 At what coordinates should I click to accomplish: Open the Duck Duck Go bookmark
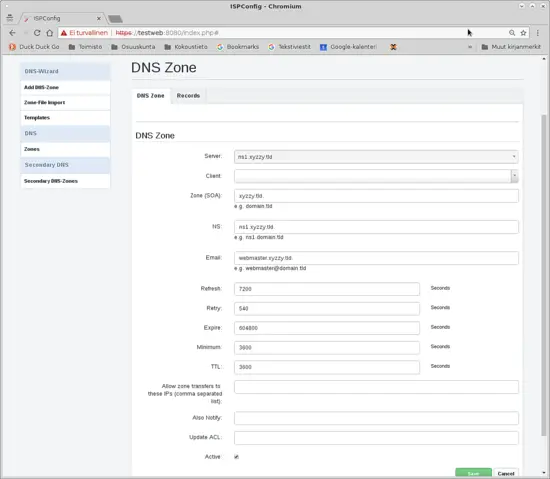34,47
